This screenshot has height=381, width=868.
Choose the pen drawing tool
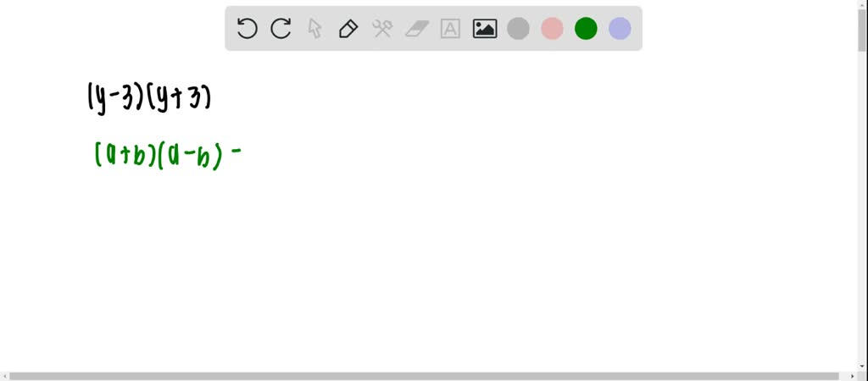[x=348, y=28]
